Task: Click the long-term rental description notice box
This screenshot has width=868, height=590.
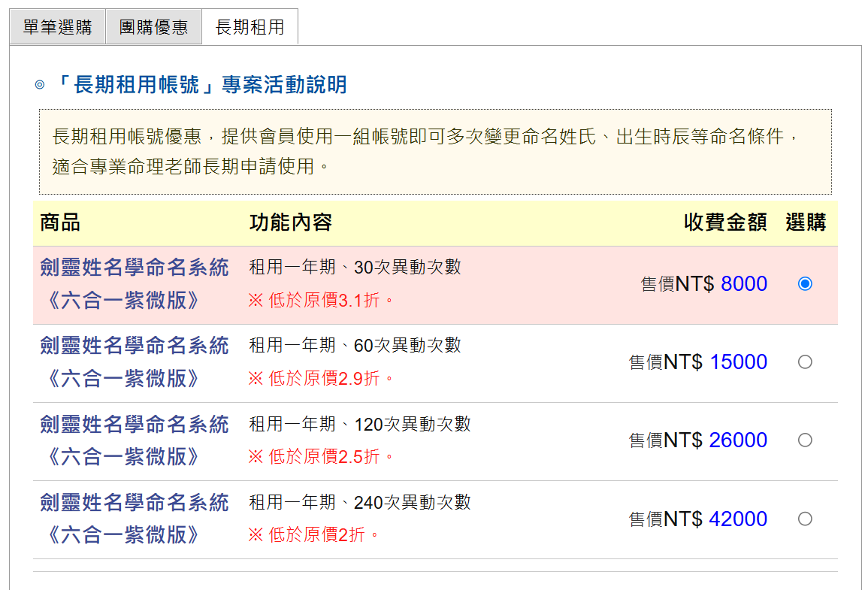Action: point(435,152)
